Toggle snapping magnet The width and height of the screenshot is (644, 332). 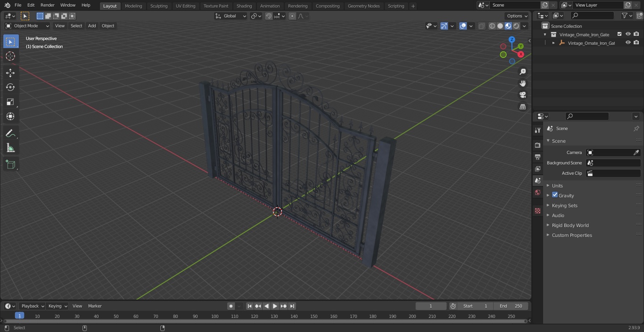(x=269, y=16)
